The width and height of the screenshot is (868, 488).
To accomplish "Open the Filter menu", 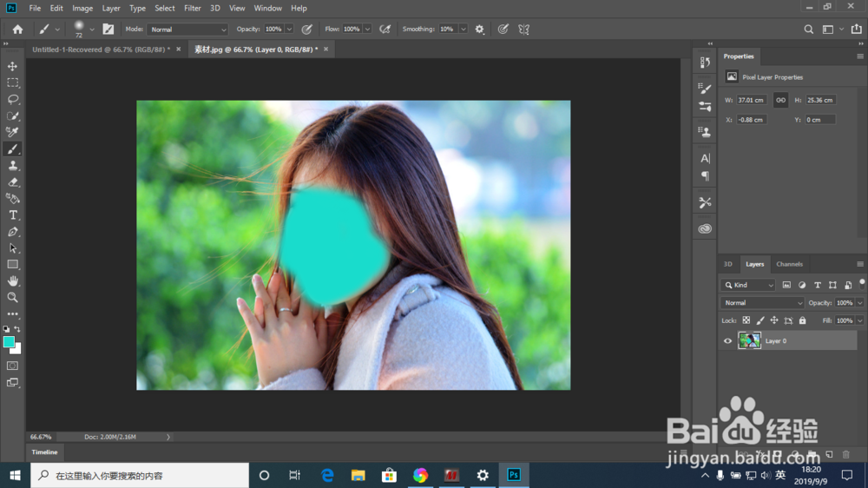I will pos(192,9).
